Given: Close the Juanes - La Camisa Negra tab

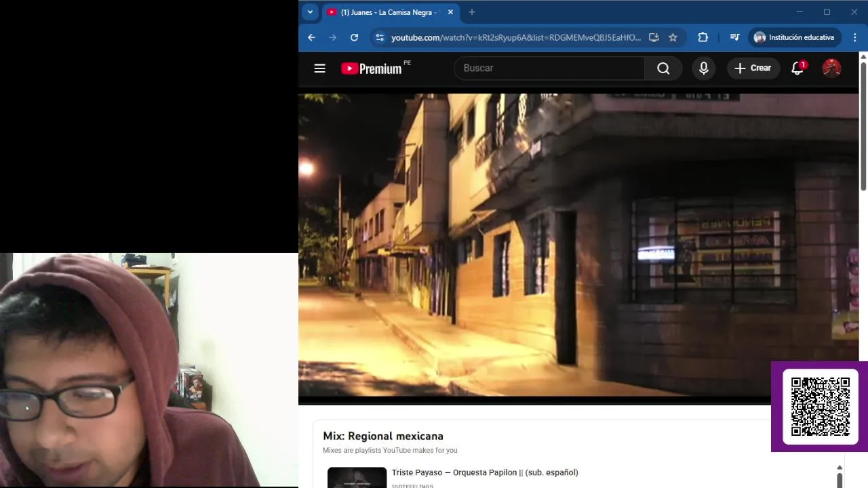Looking at the screenshot, I should coord(450,12).
